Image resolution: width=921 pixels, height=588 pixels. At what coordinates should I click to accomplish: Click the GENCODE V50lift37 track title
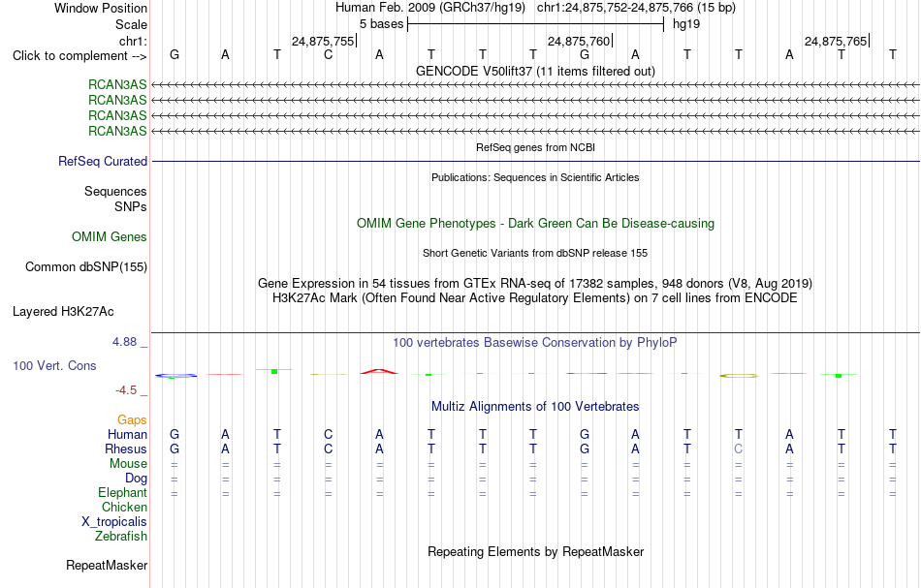(535, 72)
